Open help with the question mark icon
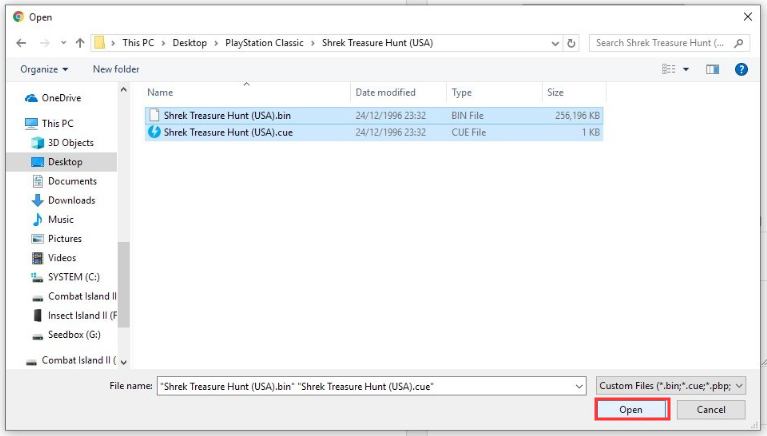 [741, 69]
